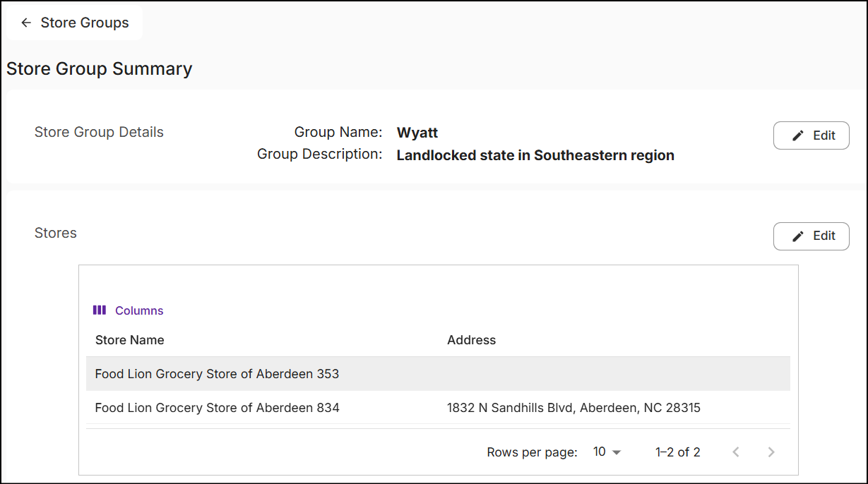This screenshot has width=868, height=484.
Task: Click the Landlocked state group description text
Action: click(x=535, y=155)
